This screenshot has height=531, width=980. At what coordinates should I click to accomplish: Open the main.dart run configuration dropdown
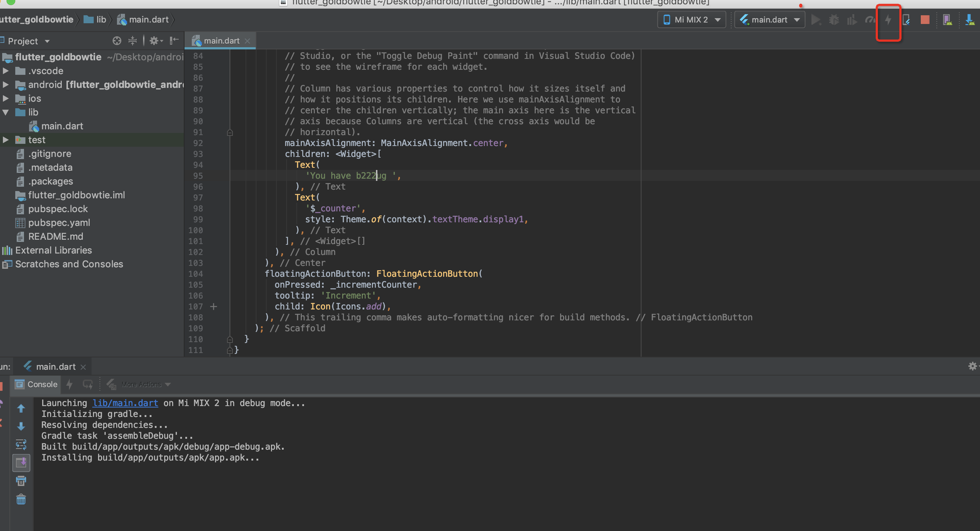coord(769,19)
